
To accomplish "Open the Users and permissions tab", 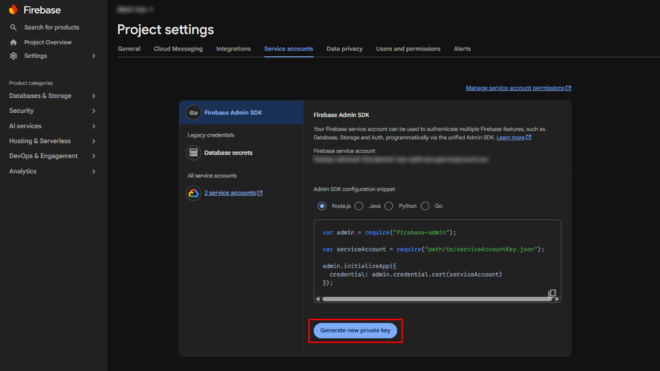I will pyautogui.click(x=408, y=49).
